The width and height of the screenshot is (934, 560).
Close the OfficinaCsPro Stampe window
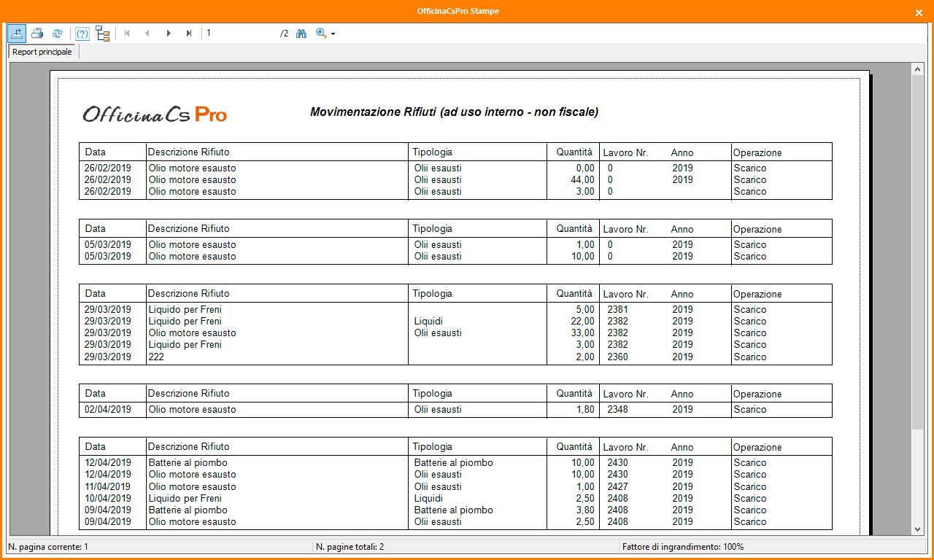[x=918, y=12]
